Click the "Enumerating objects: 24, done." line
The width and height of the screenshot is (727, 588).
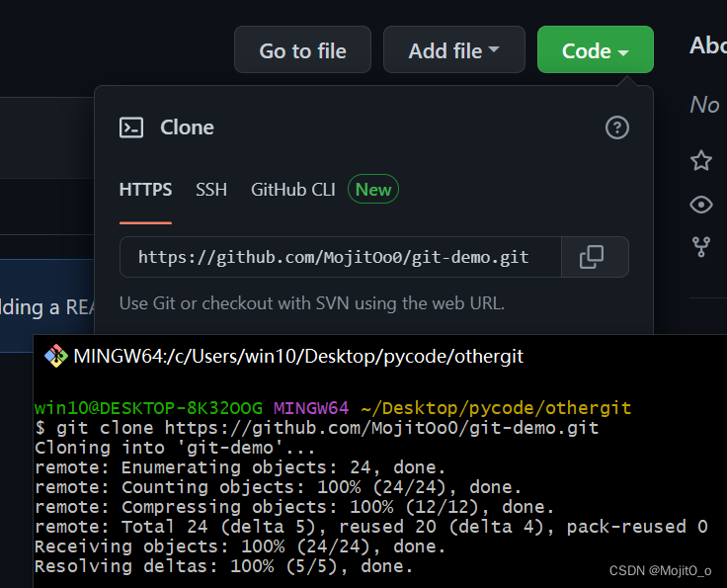[240, 467]
